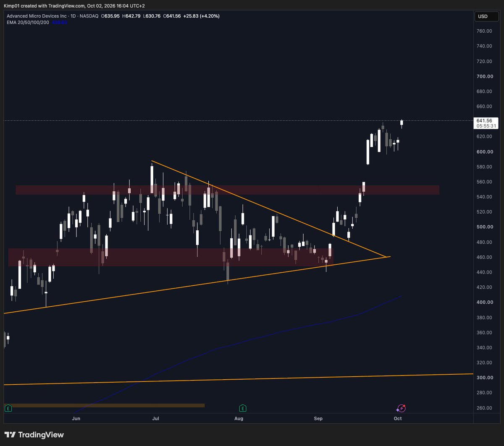Image resolution: width=504 pixels, height=446 pixels.
Task: Click the NASDAQ exchange label
Action: pos(90,16)
